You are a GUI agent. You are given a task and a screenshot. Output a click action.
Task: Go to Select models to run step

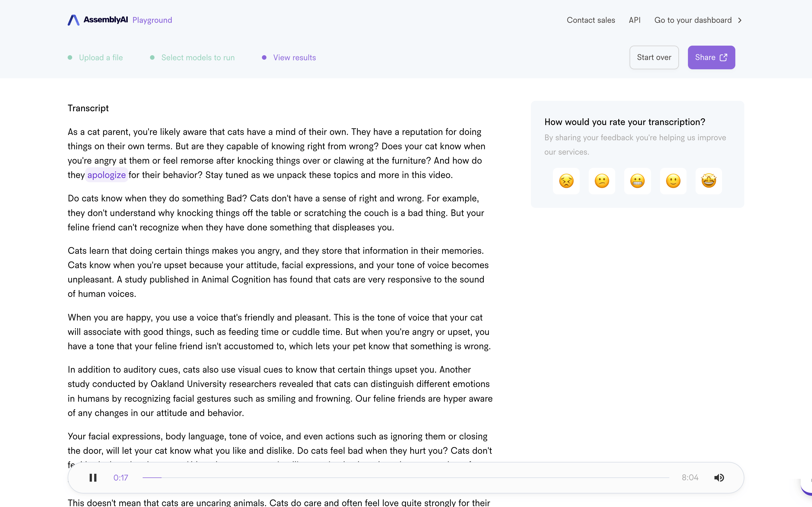coord(198,58)
